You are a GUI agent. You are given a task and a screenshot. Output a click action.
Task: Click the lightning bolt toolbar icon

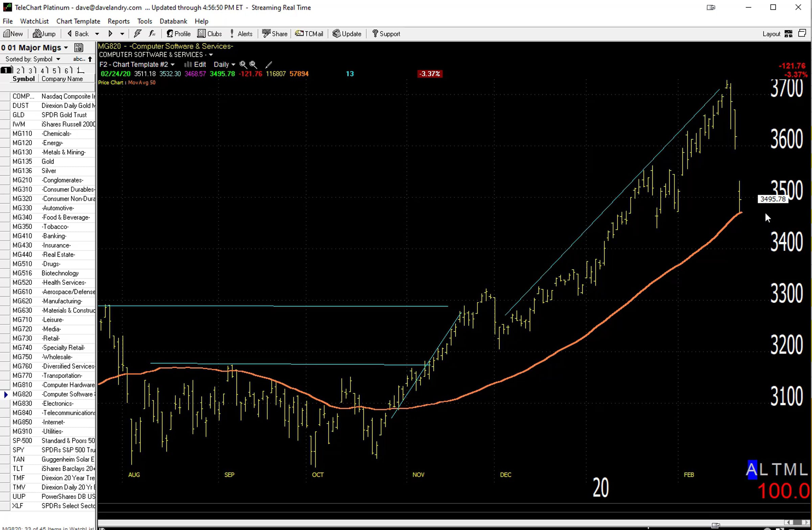click(x=137, y=34)
